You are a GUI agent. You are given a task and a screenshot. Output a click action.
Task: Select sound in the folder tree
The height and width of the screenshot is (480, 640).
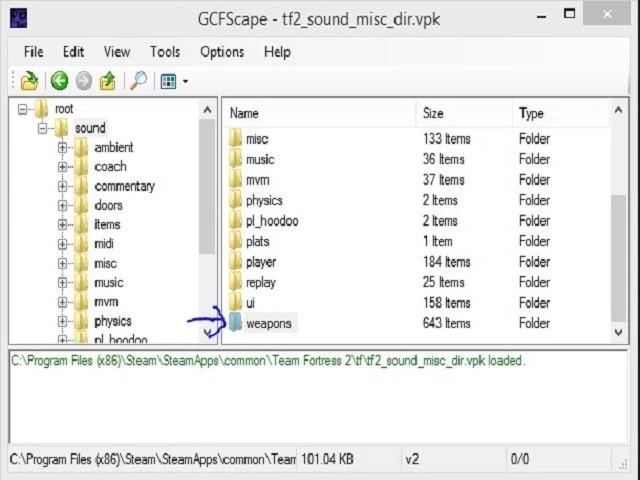(90, 128)
